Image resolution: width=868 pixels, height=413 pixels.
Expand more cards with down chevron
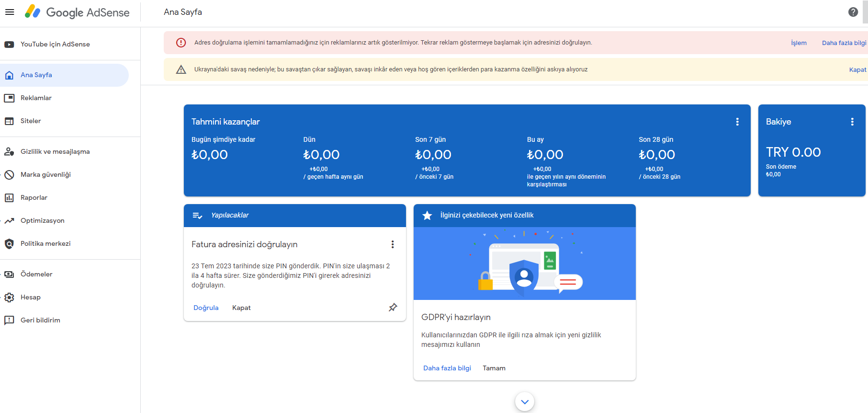click(x=525, y=402)
